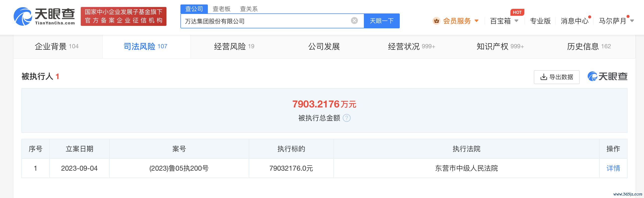The height and width of the screenshot is (198, 644).
Task: Expand 会员服务 dropdown arrow
Action: (x=477, y=21)
